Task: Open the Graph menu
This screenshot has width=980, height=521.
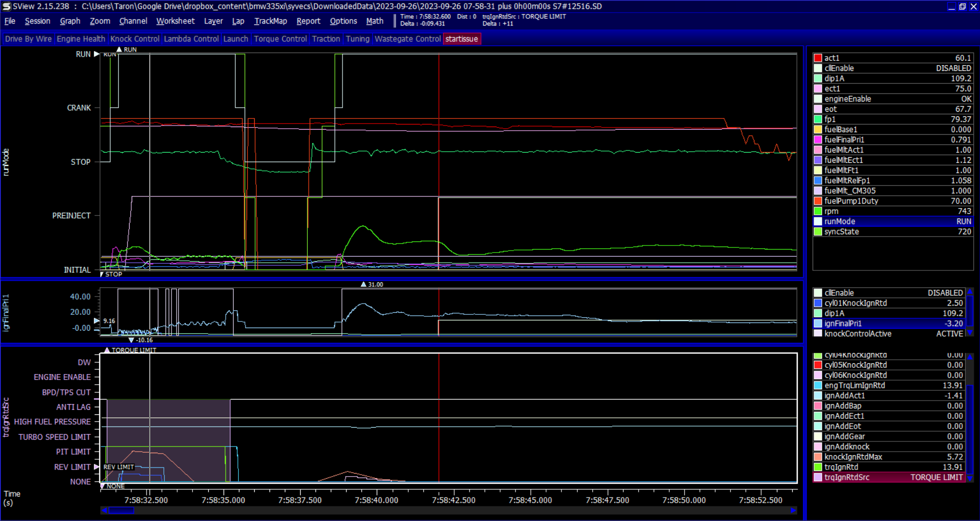Action: point(70,21)
